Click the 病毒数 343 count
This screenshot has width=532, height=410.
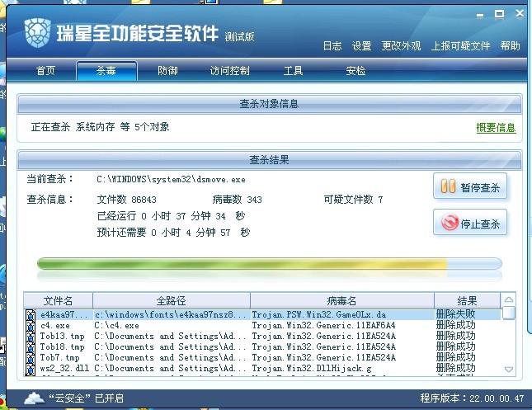click(x=238, y=200)
